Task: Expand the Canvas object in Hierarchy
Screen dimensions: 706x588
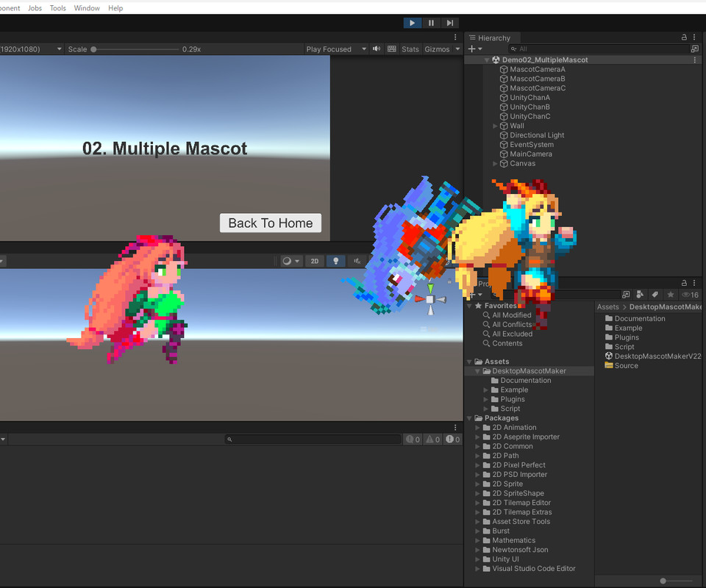Action: coord(494,163)
